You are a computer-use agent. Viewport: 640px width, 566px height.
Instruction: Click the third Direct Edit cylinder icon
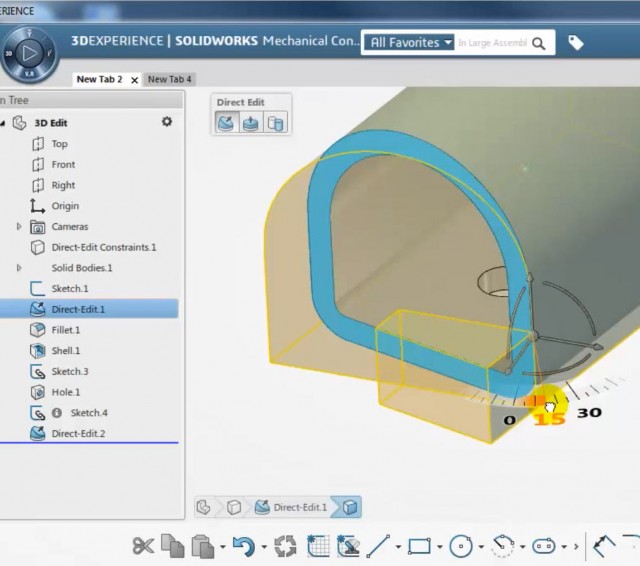[275, 122]
